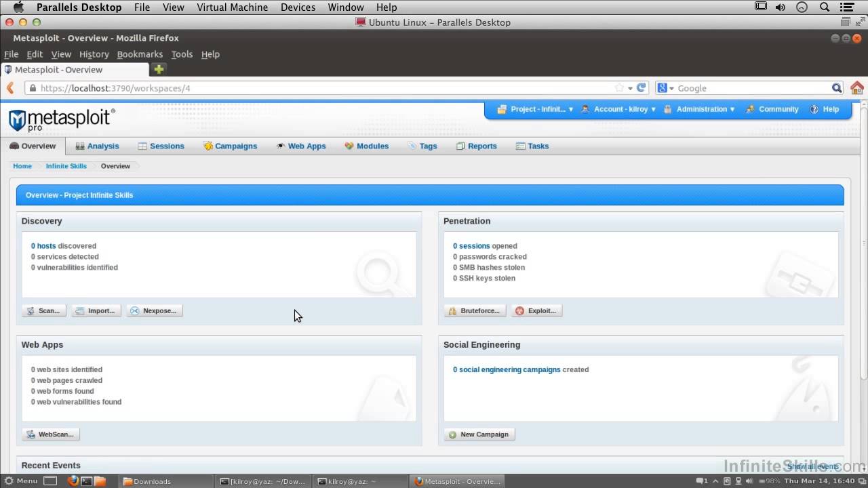868x488 pixels.
Task: Open Firefox History menu
Action: point(94,54)
